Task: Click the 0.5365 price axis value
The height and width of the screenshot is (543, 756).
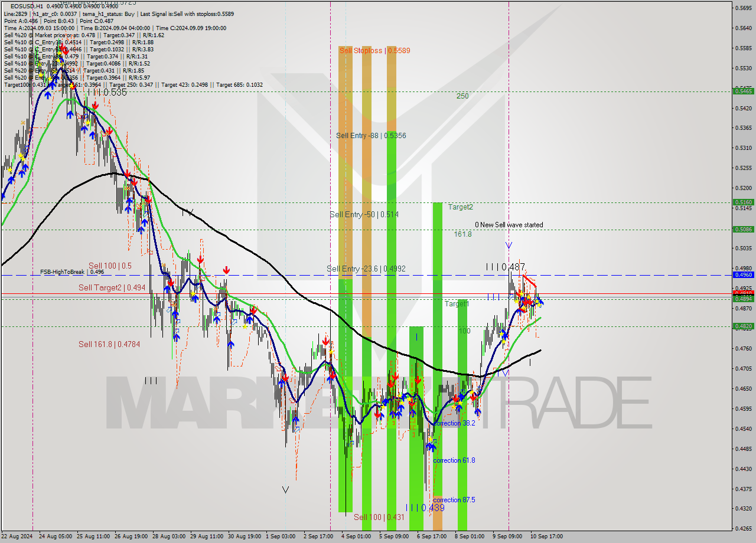Action: pyautogui.click(x=743, y=127)
